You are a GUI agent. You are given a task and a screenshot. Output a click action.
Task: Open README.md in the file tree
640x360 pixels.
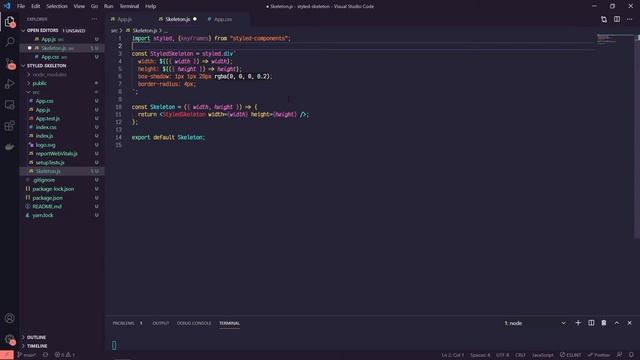pyautogui.click(x=47, y=207)
